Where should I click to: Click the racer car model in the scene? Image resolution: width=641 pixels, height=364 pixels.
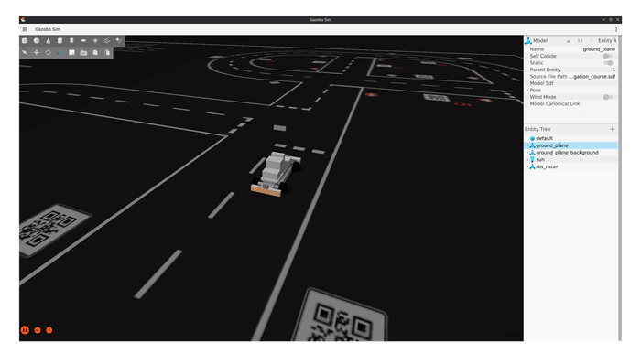coord(275,174)
